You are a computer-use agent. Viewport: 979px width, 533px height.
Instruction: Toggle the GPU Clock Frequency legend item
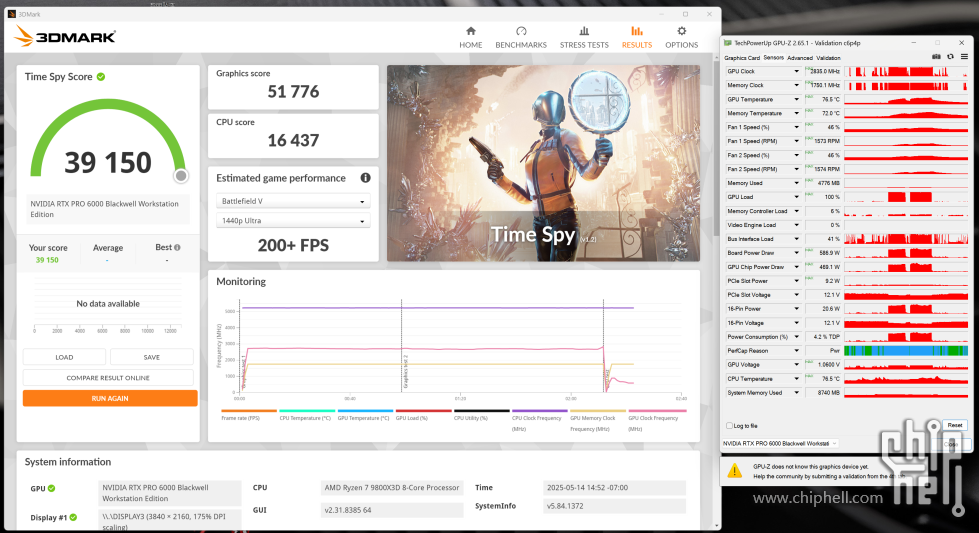pyautogui.click(x=656, y=420)
